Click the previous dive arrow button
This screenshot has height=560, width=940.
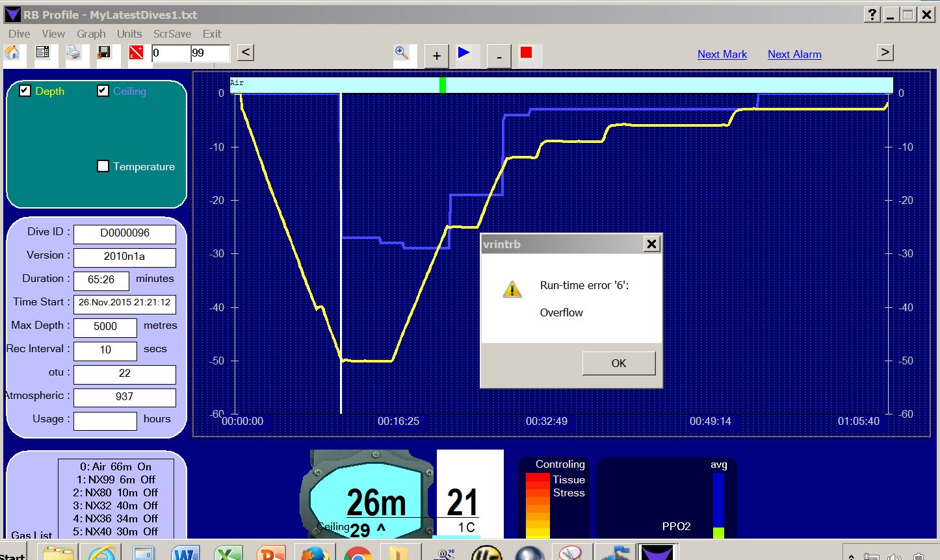(245, 53)
